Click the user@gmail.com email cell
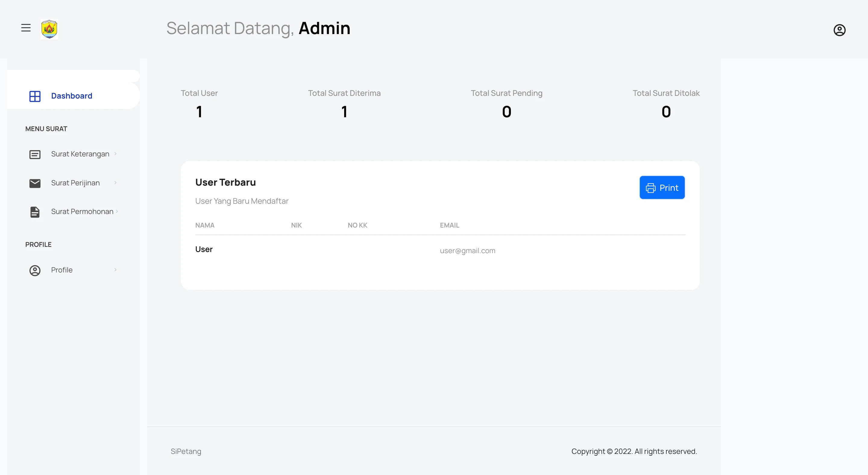868x475 pixels. [467, 251]
